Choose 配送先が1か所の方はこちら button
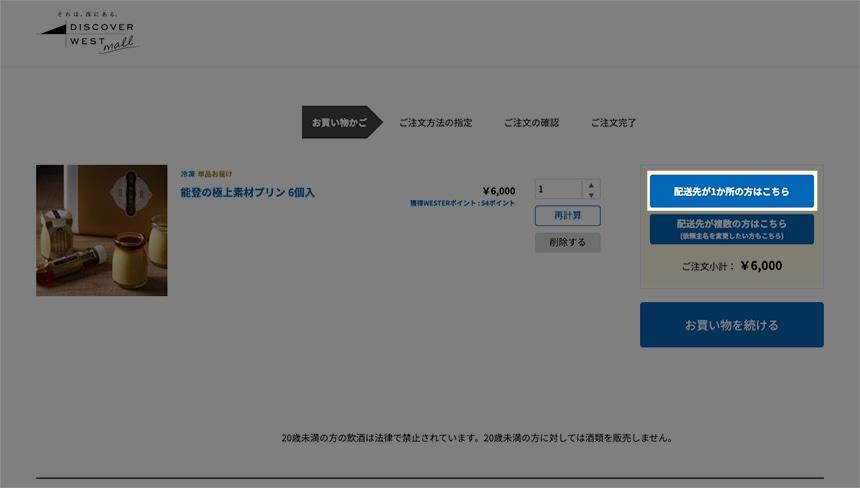 tap(732, 191)
